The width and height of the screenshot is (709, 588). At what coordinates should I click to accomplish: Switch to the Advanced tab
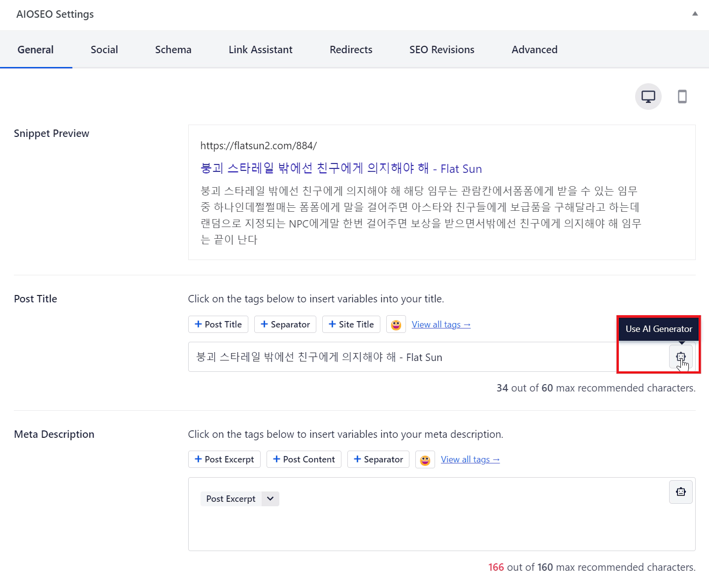click(x=535, y=49)
